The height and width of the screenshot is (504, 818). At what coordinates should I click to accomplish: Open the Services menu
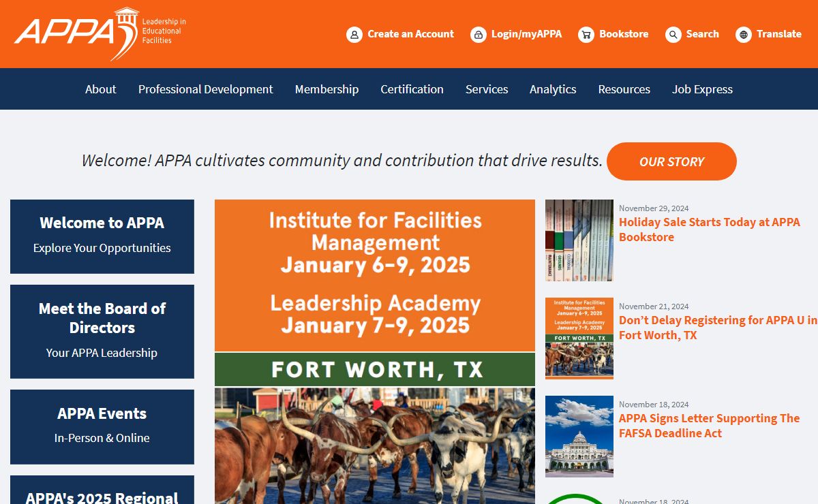[487, 89]
